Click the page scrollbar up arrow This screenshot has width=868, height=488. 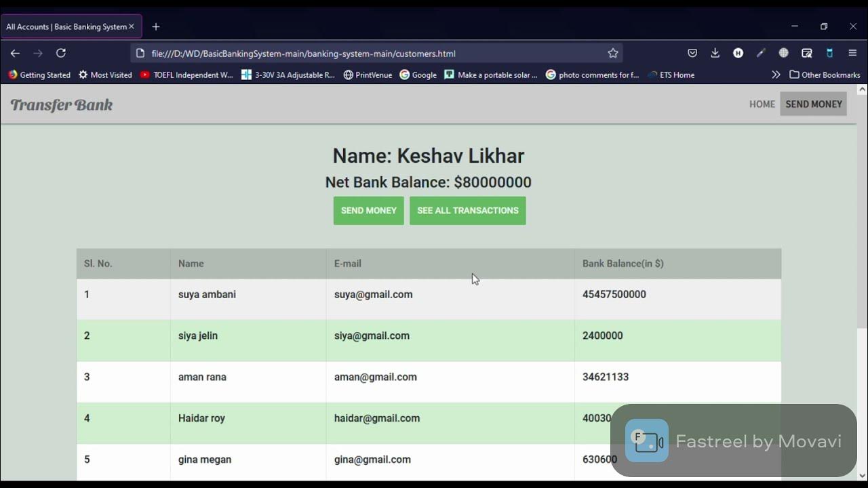pos(863,89)
